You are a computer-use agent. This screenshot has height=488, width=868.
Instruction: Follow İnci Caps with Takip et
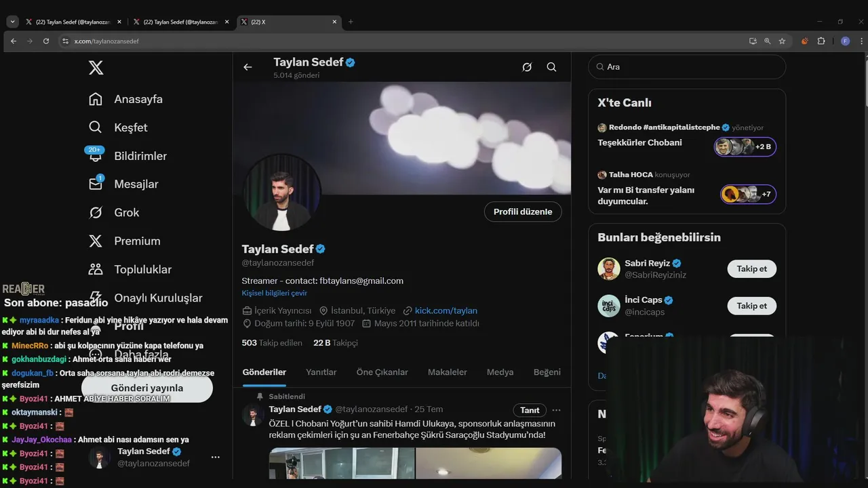[x=752, y=306]
